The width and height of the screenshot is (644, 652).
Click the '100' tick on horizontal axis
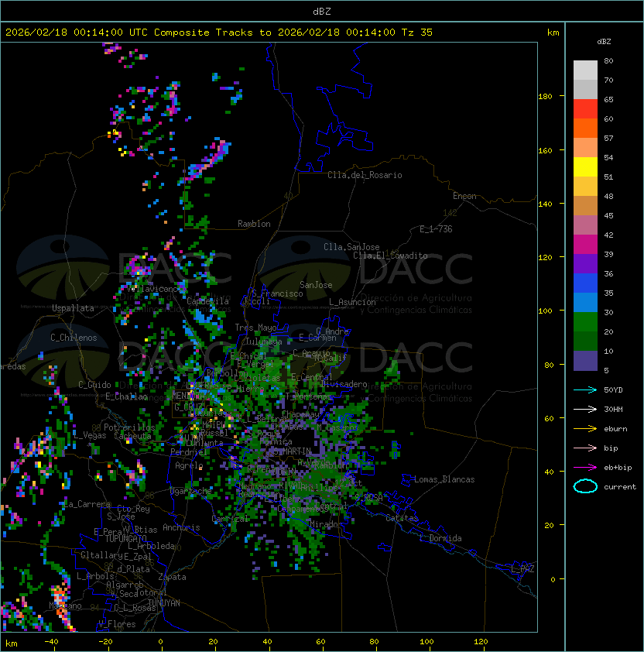tap(426, 642)
